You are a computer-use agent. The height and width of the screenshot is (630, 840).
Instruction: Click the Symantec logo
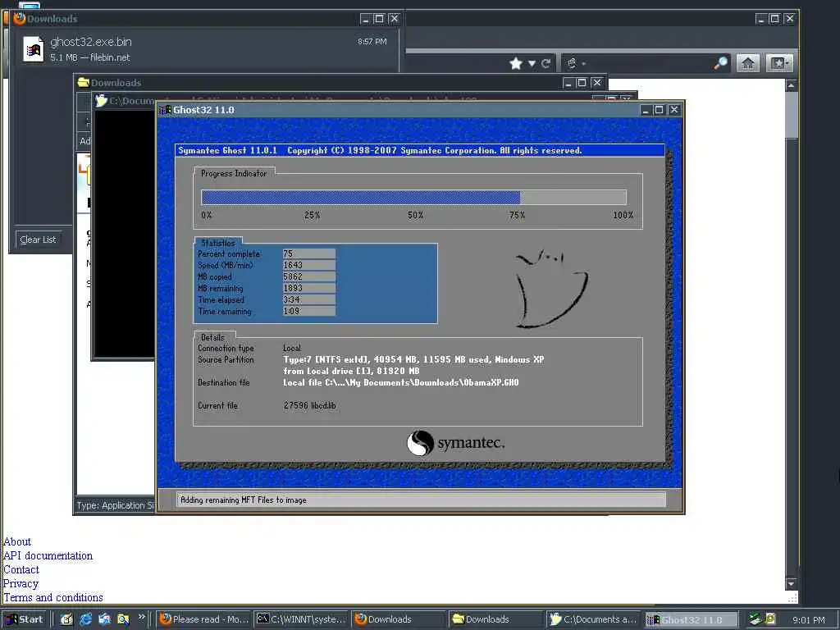click(456, 443)
